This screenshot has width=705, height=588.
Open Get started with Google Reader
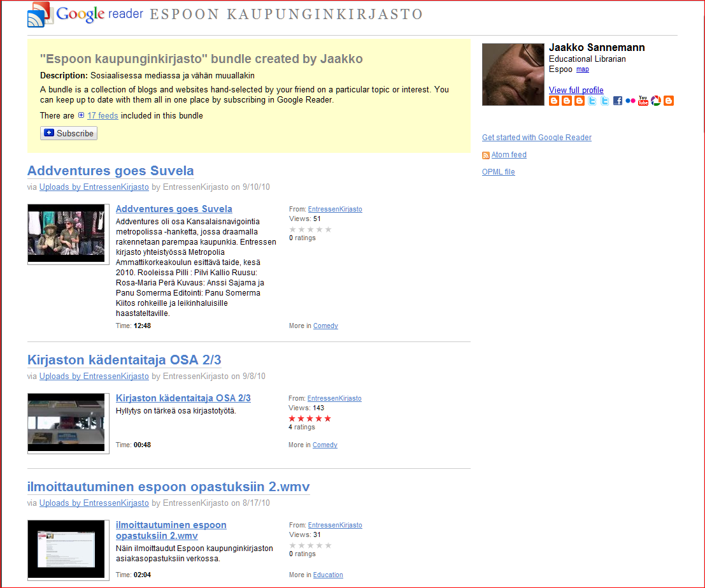(537, 138)
